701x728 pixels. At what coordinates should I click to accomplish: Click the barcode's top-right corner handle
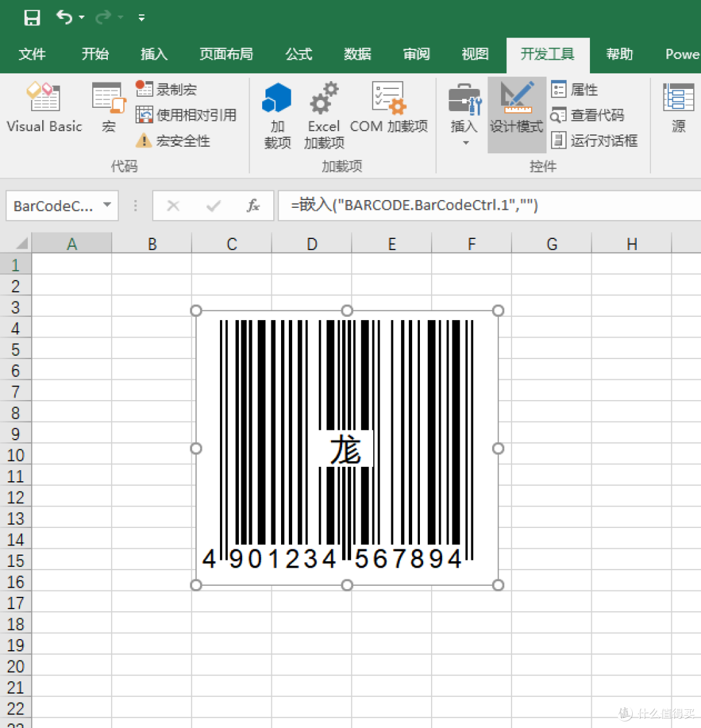(498, 310)
